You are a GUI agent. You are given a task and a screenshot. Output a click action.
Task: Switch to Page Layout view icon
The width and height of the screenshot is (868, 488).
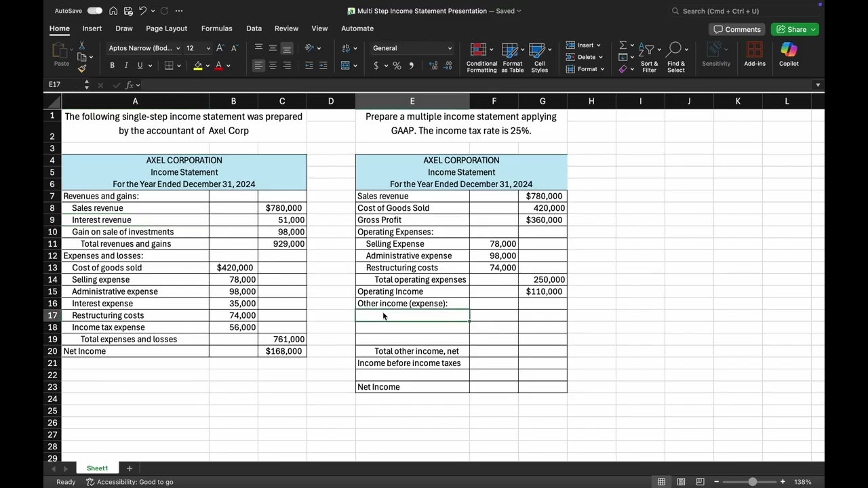[681, 482]
